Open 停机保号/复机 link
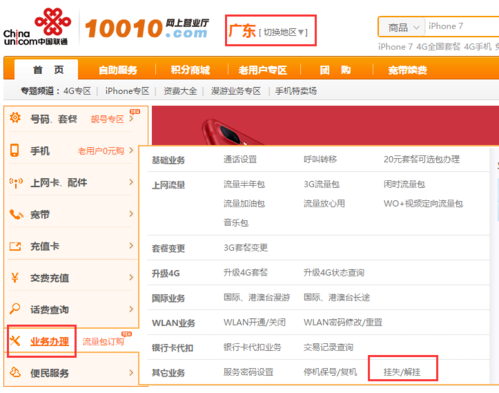Image resolution: width=499 pixels, height=393 pixels. (x=330, y=372)
